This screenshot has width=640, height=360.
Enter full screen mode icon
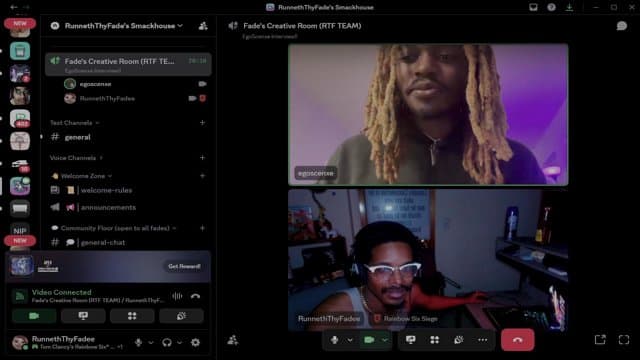pos(624,340)
